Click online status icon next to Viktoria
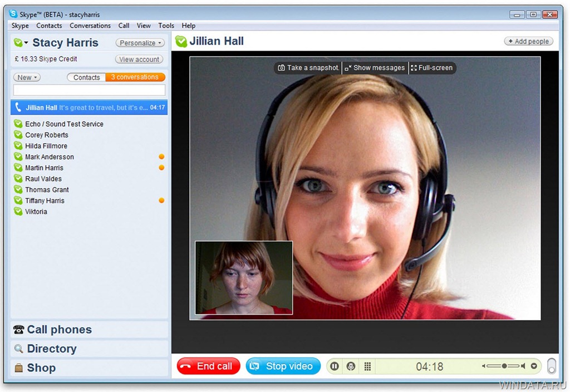 coord(18,211)
